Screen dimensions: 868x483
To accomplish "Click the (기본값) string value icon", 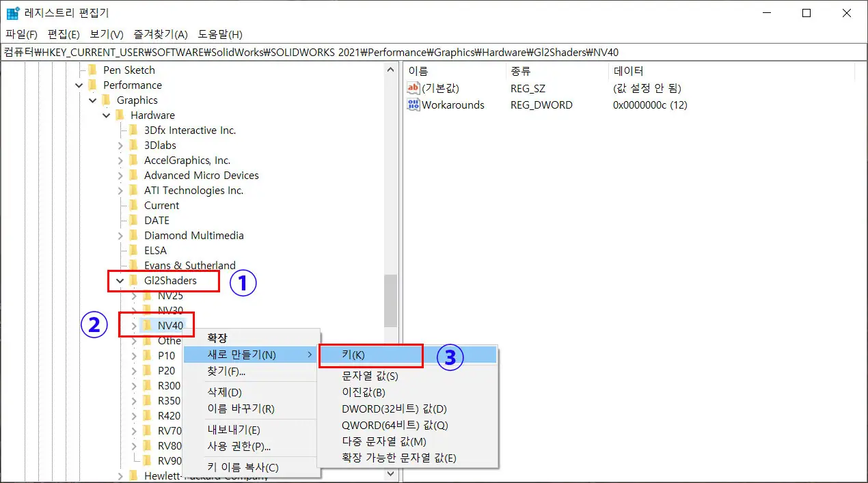I will 413,88.
